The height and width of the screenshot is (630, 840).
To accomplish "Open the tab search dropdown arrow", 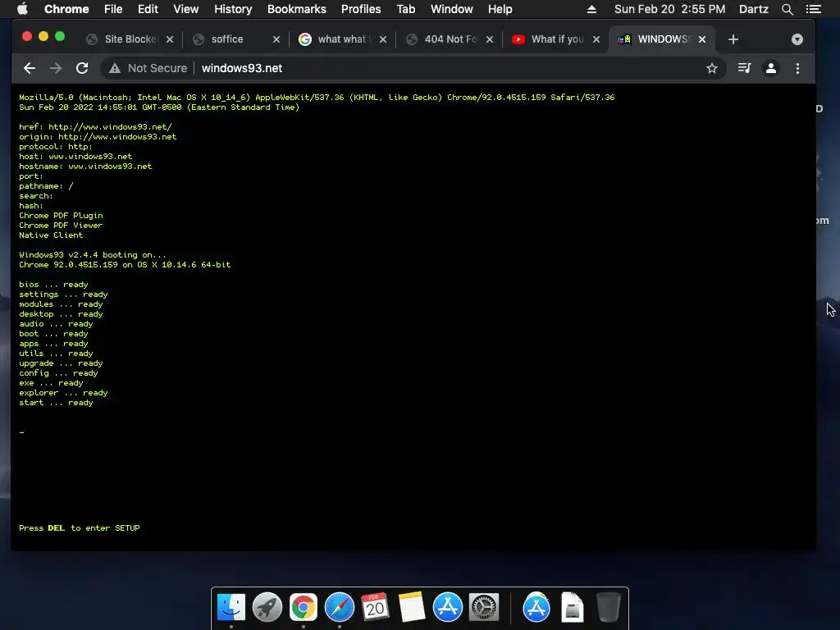I will (x=797, y=39).
